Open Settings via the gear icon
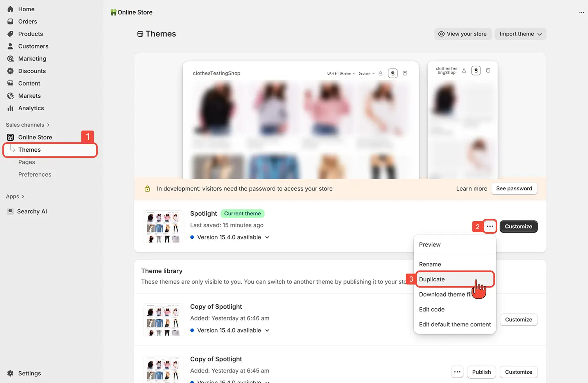The width and height of the screenshot is (588, 383). (11, 373)
